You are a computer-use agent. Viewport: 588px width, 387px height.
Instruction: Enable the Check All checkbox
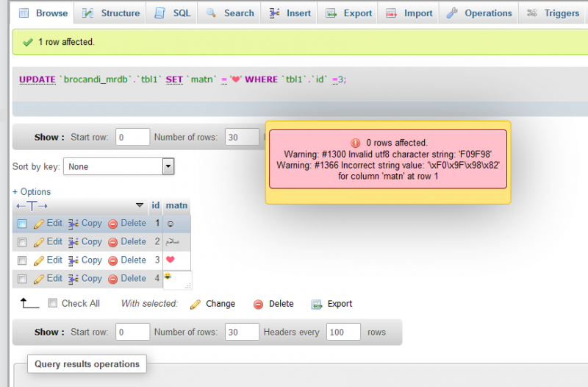tap(52, 303)
